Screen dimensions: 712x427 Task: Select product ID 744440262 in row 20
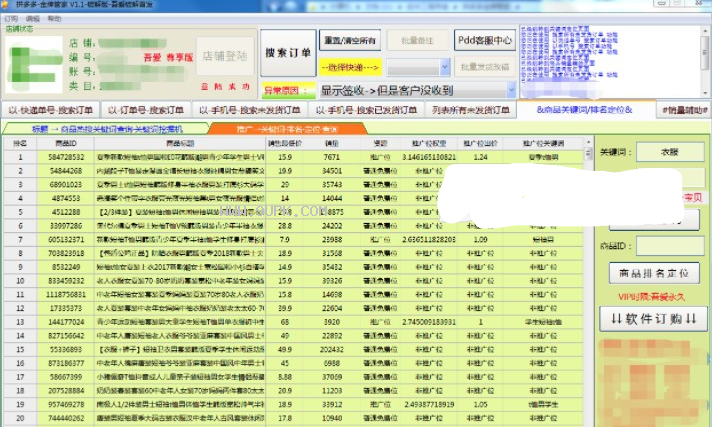(x=66, y=418)
